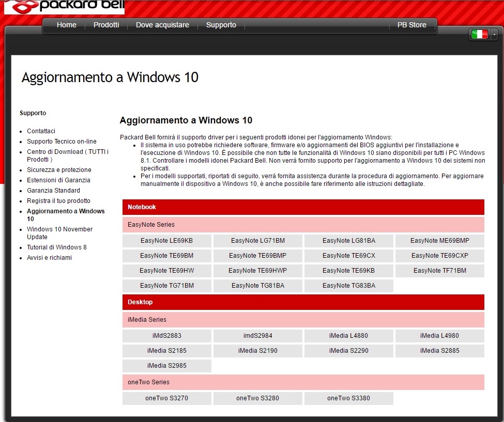This screenshot has width=504, height=422.
Task: Select oneTwo S3380 model
Action: [349, 398]
